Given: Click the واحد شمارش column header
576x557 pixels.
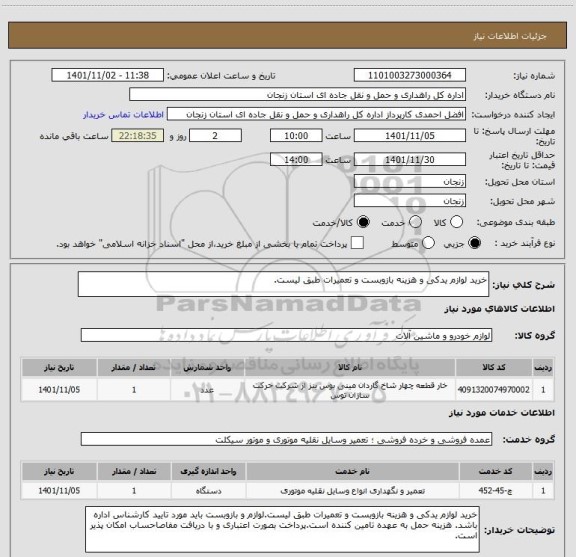Looking at the screenshot, I should [208, 367].
